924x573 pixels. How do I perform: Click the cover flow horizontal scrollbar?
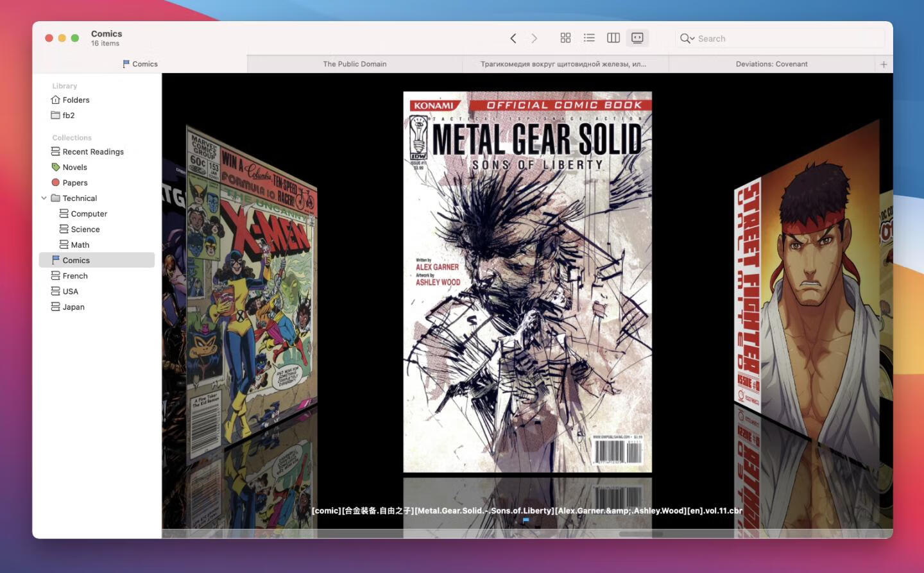pos(640,534)
